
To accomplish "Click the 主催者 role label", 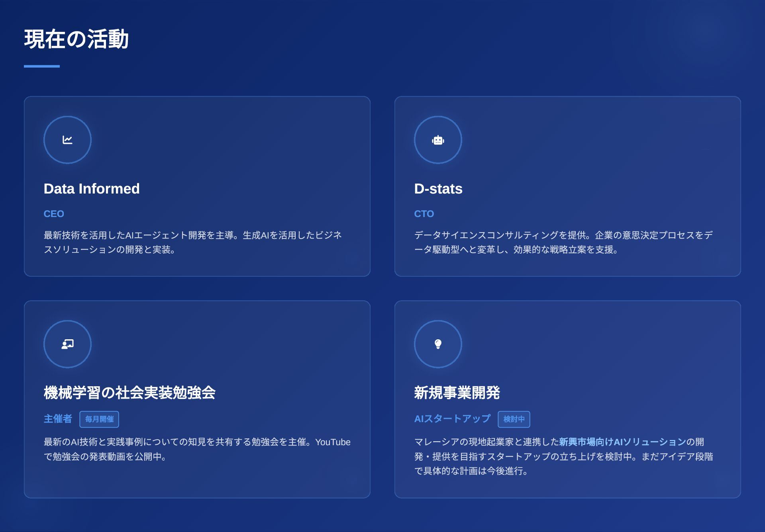I will coord(58,419).
